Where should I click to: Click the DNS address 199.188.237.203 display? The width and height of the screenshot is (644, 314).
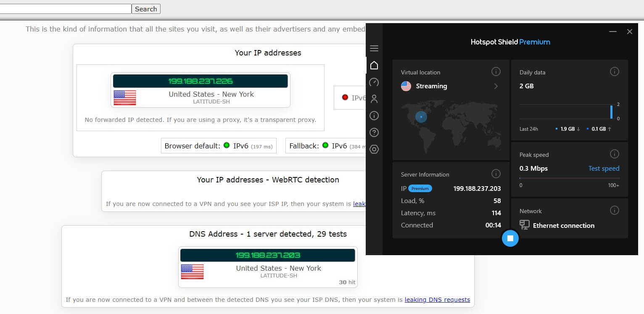click(x=268, y=255)
